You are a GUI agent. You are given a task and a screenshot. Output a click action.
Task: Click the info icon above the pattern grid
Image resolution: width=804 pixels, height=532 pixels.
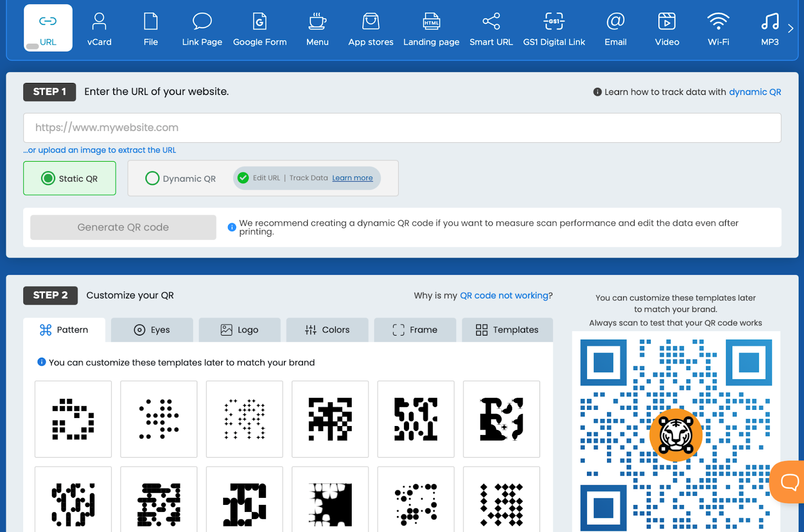pos(42,362)
